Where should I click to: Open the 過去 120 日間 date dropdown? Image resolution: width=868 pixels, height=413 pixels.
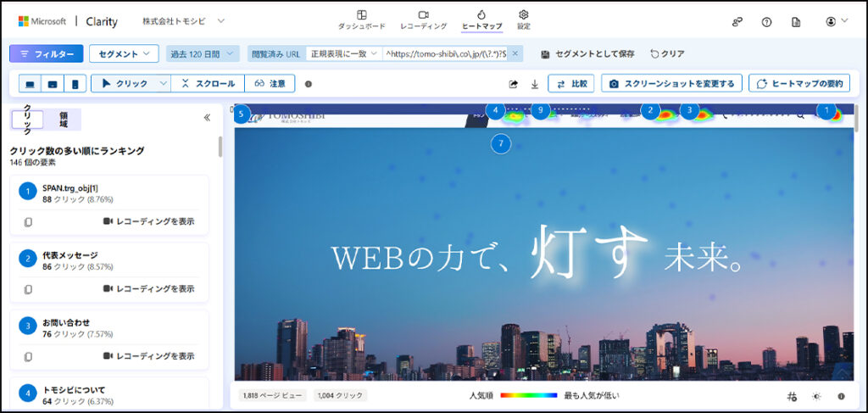(x=203, y=53)
